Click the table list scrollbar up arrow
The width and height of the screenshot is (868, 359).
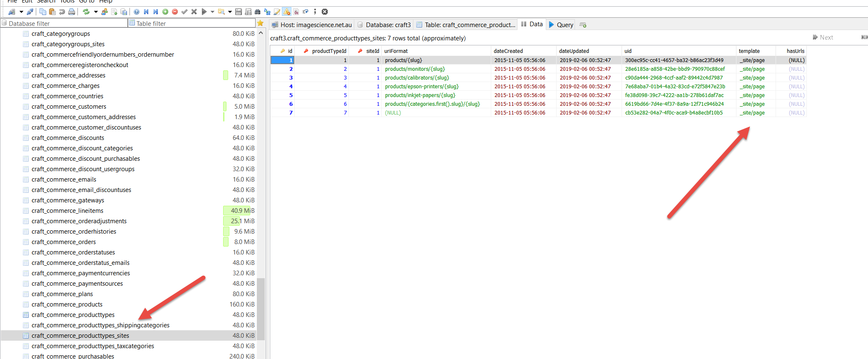(261, 33)
